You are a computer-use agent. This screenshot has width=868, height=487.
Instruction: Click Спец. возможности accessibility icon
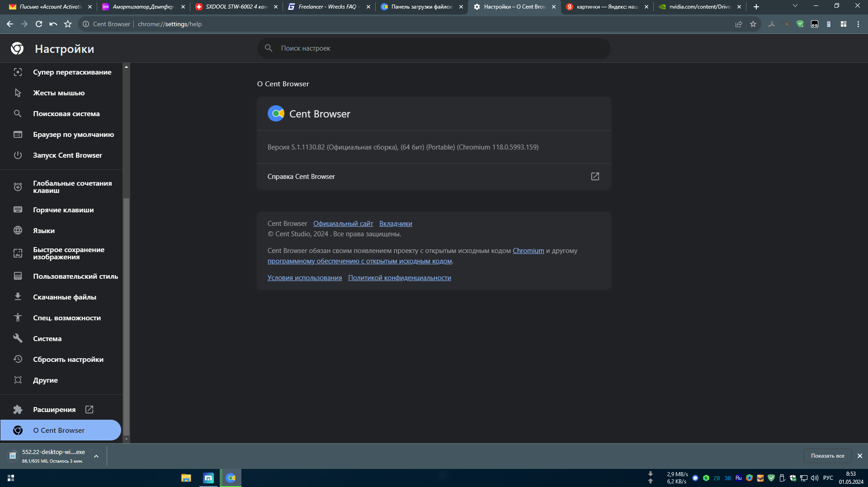point(18,318)
